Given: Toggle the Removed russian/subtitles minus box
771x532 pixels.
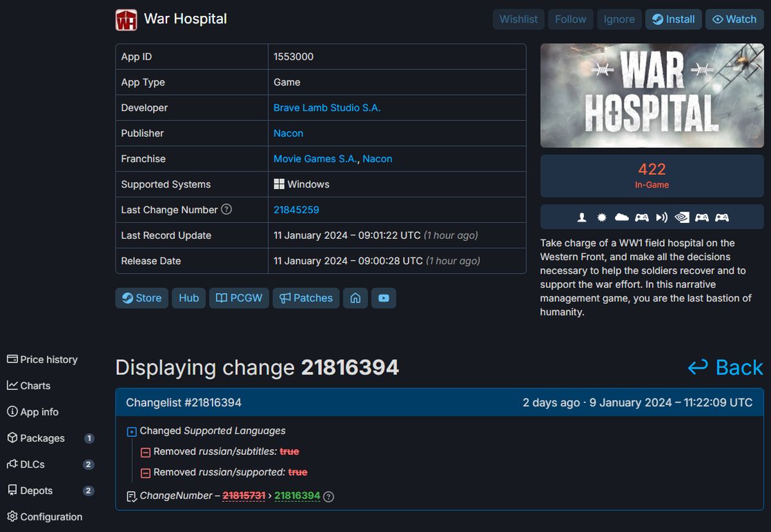Looking at the screenshot, I should coord(145,452).
